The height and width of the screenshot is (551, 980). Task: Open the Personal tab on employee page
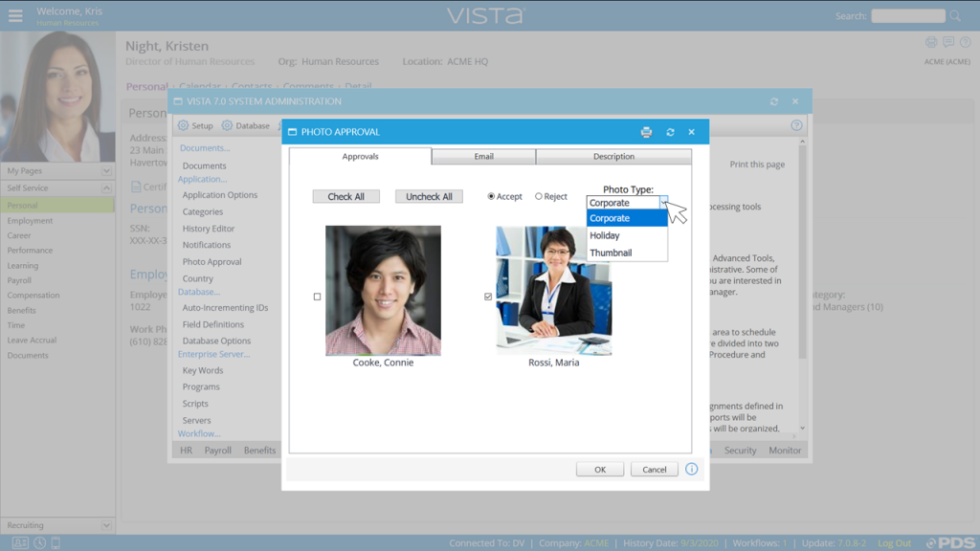point(146,86)
